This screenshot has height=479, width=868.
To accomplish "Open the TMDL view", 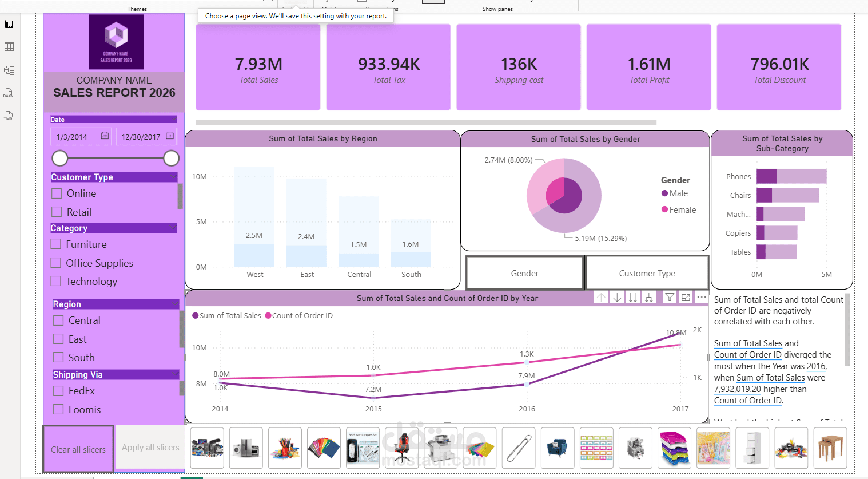I will 9,116.
